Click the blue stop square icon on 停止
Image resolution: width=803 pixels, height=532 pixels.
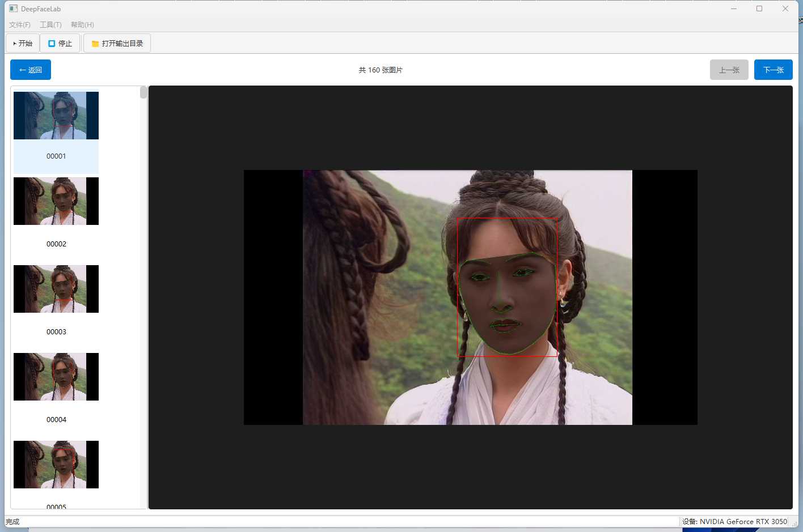pyautogui.click(x=52, y=42)
